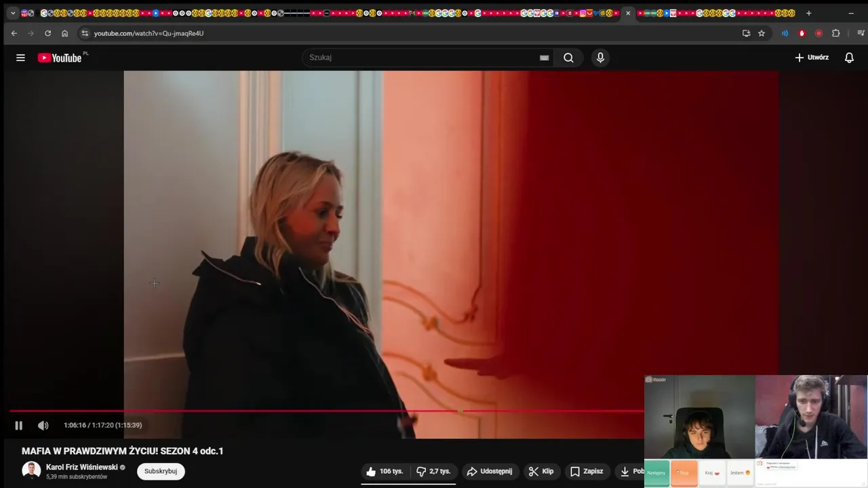Save video with Zapisz button

point(587,471)
